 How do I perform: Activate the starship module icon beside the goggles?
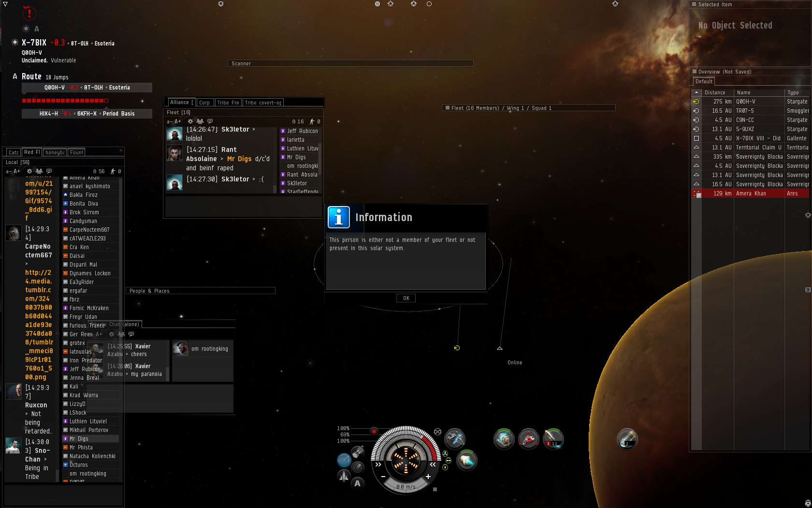click(454, 439)
